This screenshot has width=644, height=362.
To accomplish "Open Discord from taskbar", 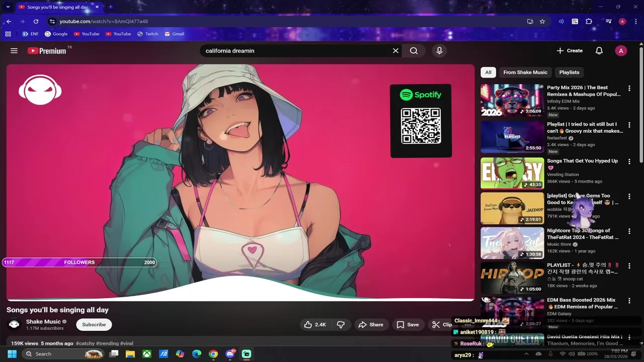I will pyautogui.click(x=230, y=354).
